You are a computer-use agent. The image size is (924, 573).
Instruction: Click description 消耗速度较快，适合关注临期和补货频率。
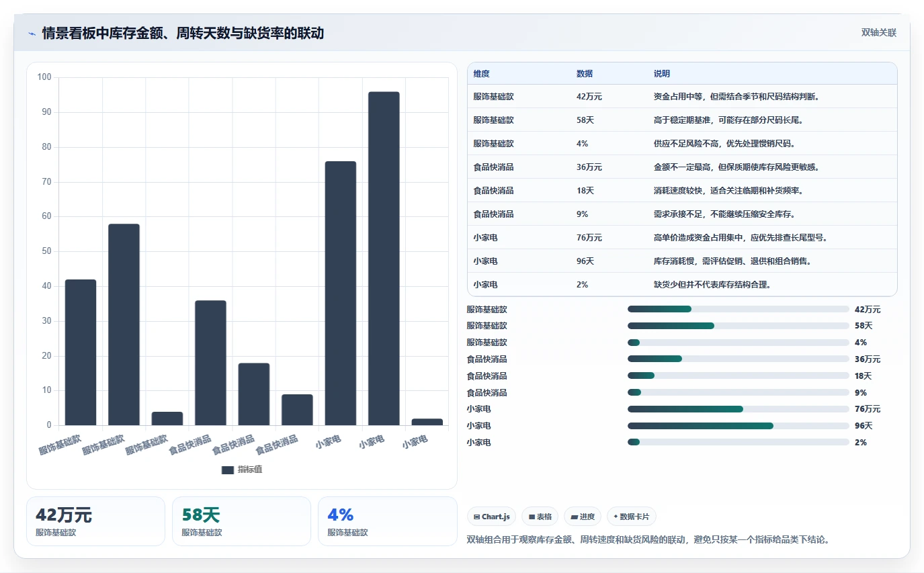[728, 191]
